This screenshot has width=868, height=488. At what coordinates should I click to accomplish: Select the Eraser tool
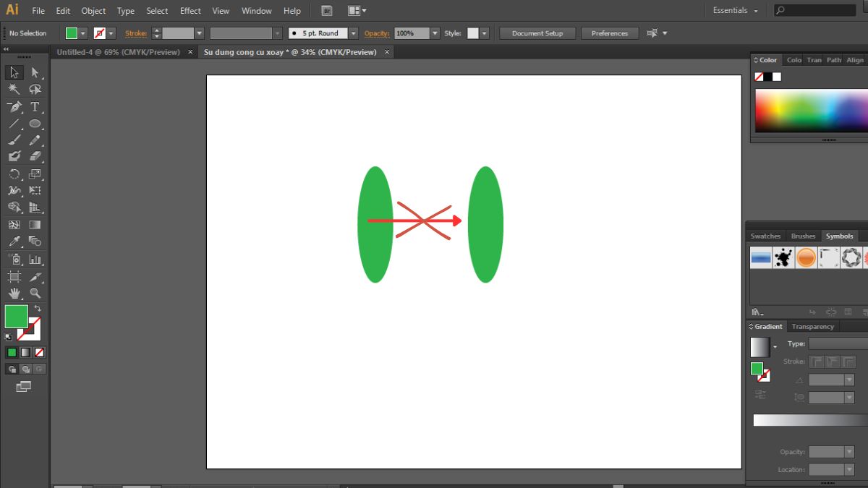coord(35,156)
